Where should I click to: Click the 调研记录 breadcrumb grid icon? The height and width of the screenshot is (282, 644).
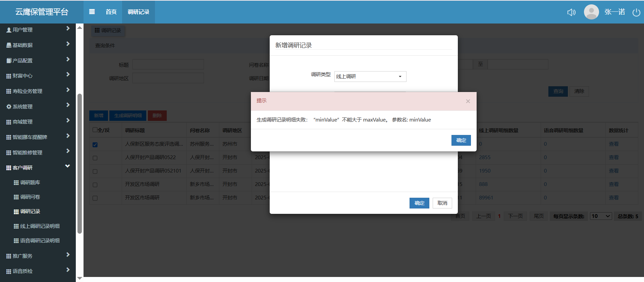click(x=97, y=30)
